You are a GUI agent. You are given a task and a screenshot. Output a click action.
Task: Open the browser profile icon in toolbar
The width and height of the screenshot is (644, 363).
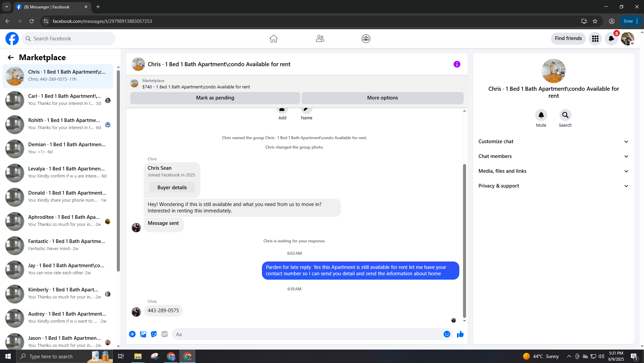(612, 21)
